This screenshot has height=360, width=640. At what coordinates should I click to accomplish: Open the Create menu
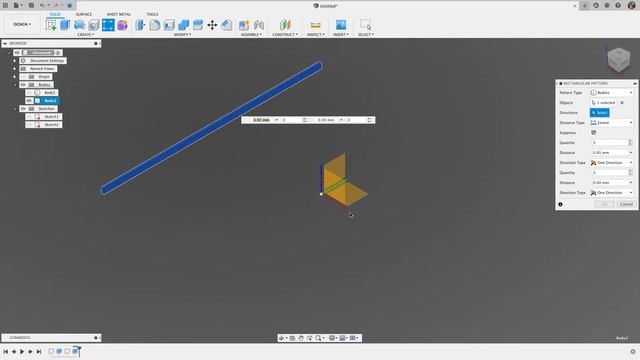tap(85, 35)
